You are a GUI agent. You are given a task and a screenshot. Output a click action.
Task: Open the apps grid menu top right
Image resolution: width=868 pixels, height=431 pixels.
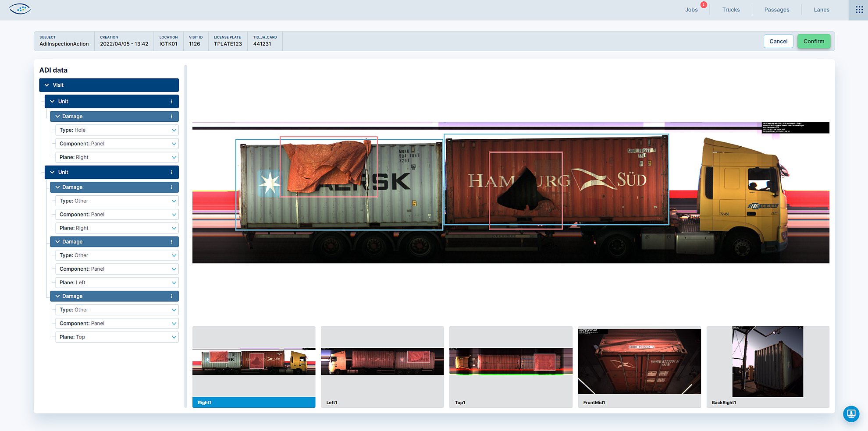[x=857, y=9]
